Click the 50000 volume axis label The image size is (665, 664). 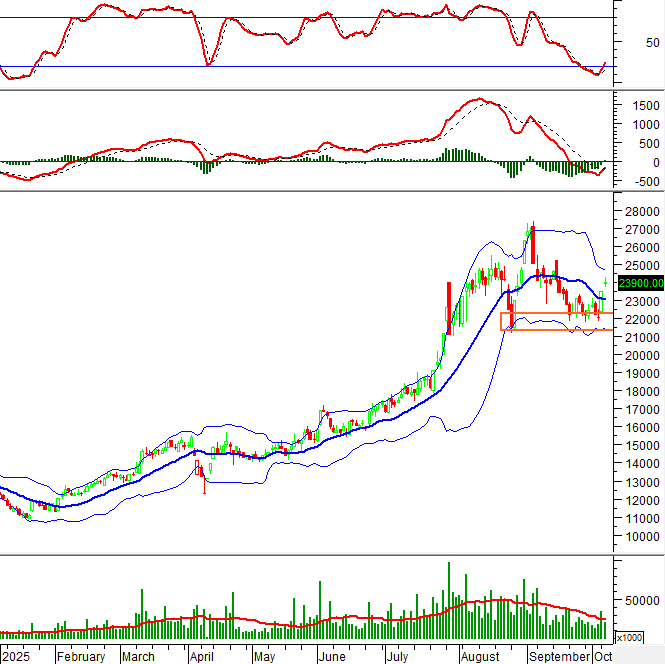[x=640, y=601]
